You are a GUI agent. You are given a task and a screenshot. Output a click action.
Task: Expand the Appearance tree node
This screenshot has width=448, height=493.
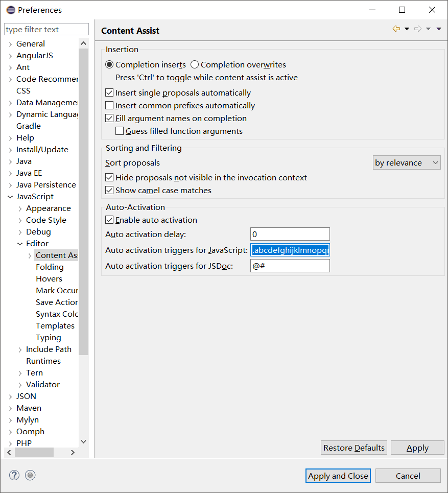point(20,209)
